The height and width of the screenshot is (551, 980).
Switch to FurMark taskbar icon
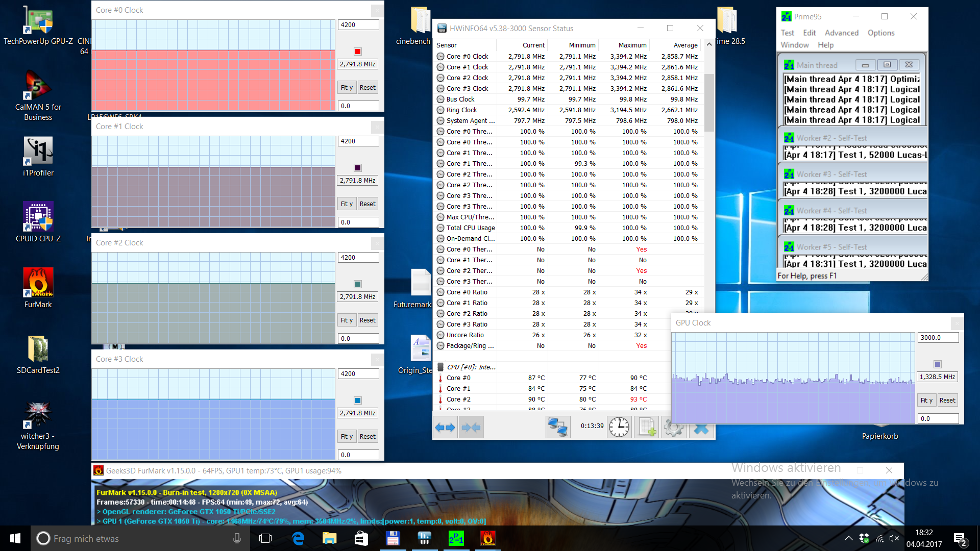(488, 538)
